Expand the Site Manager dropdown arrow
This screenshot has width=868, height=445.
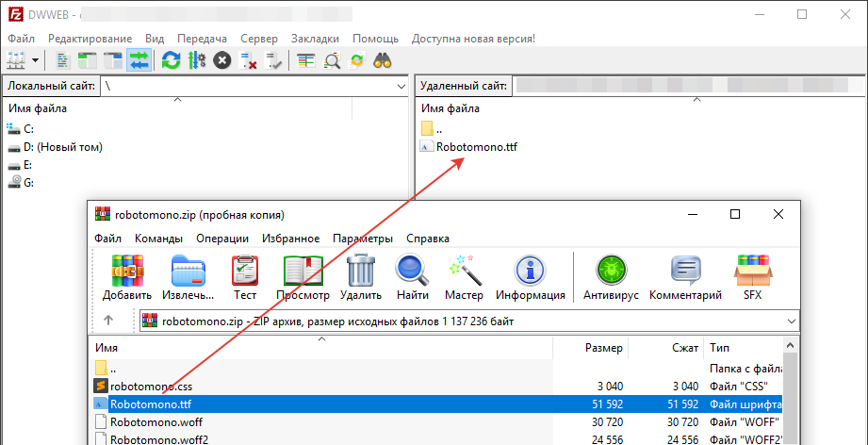(x=36, y=60)
